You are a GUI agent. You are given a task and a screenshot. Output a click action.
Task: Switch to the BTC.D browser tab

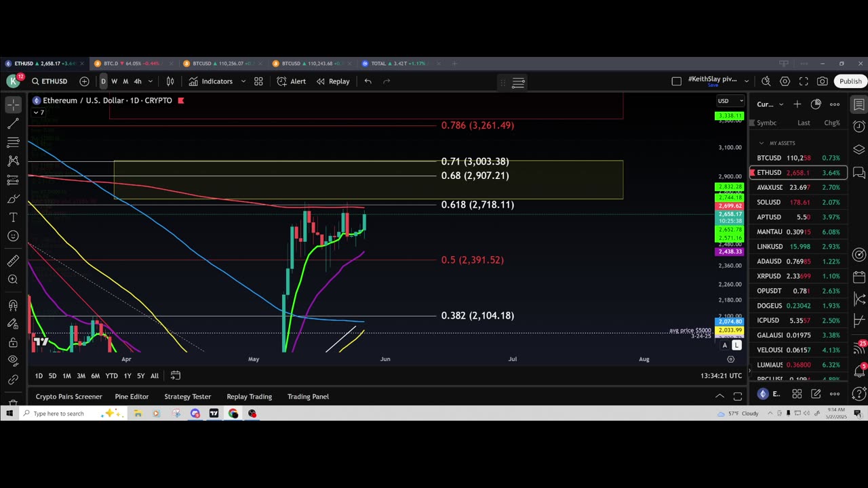(133, 64)
